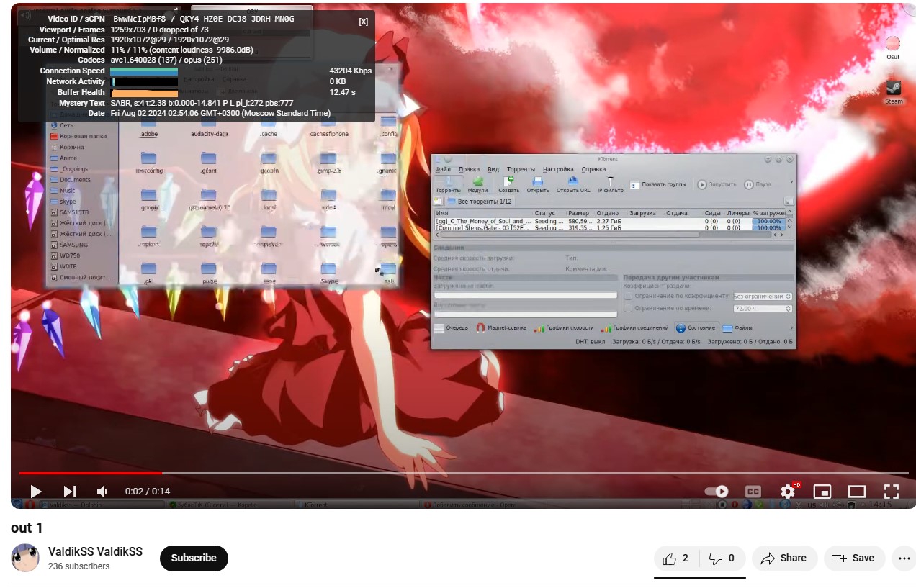Close the stats for nerds overlay

point(363,22)
